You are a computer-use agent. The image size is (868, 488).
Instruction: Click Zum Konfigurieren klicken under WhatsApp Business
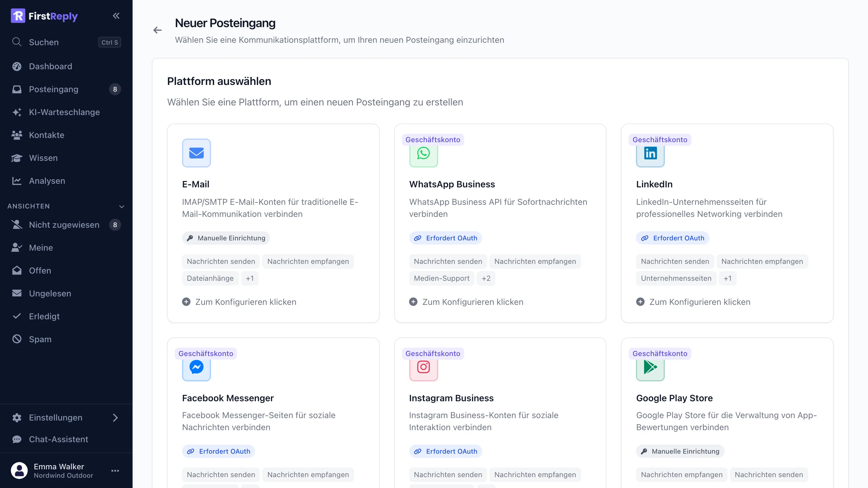tap(466, 302)
